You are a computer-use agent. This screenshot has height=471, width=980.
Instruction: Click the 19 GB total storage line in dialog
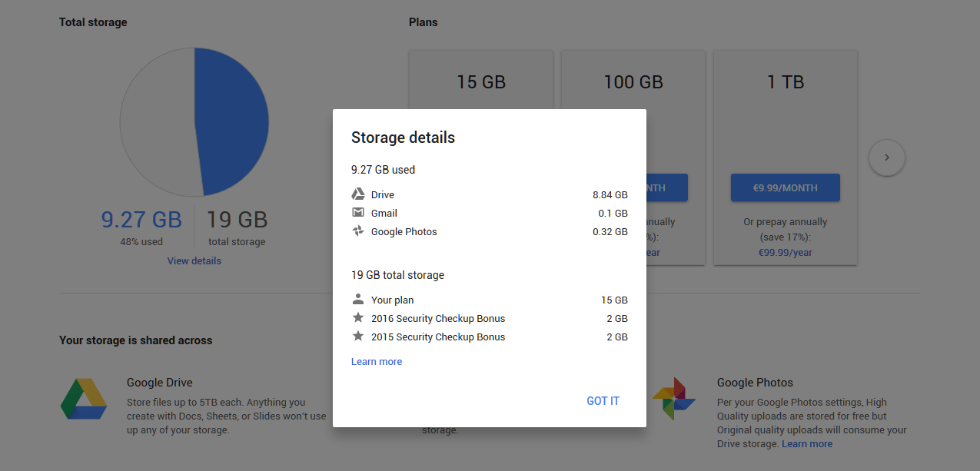coord(397,275)
